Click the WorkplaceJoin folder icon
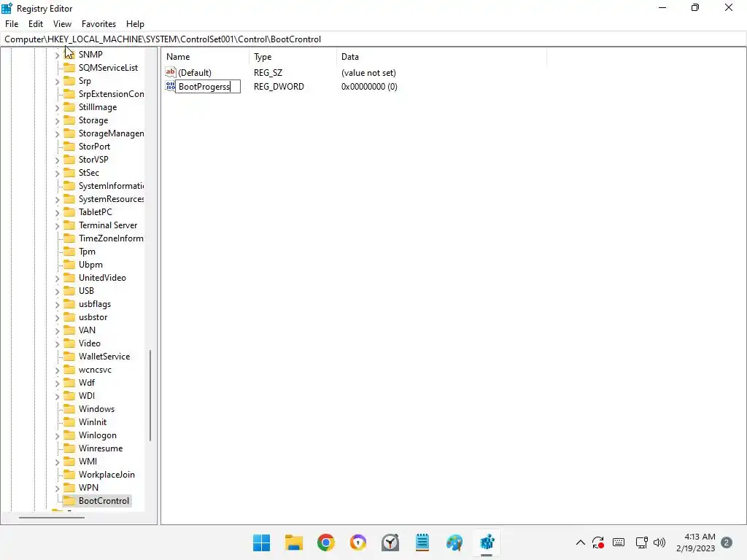Image resolution: width=747 pixels, height=560 pixels. click(69, 474)
